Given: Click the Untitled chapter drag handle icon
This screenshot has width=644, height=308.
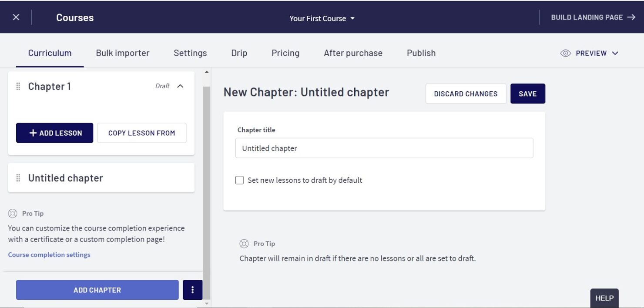Looking at the screenshot, I should click(x=18, y=178).
